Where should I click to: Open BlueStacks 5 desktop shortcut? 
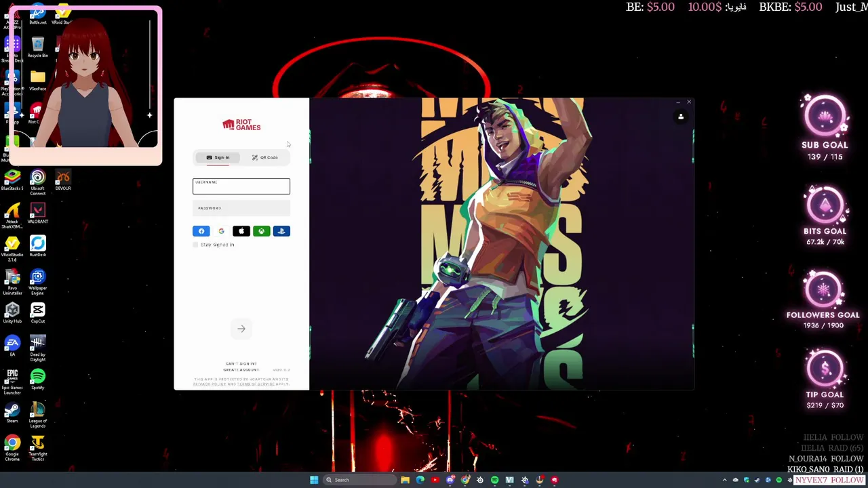coord(12,180)
